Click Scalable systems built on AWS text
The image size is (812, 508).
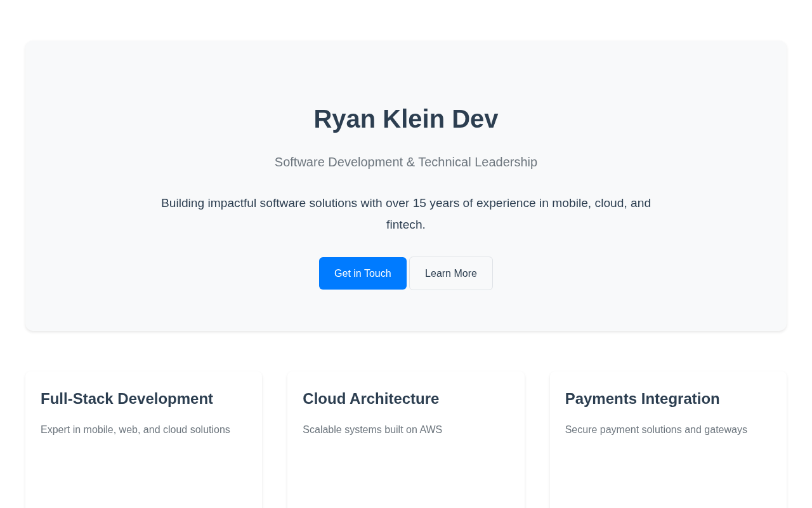372,430
